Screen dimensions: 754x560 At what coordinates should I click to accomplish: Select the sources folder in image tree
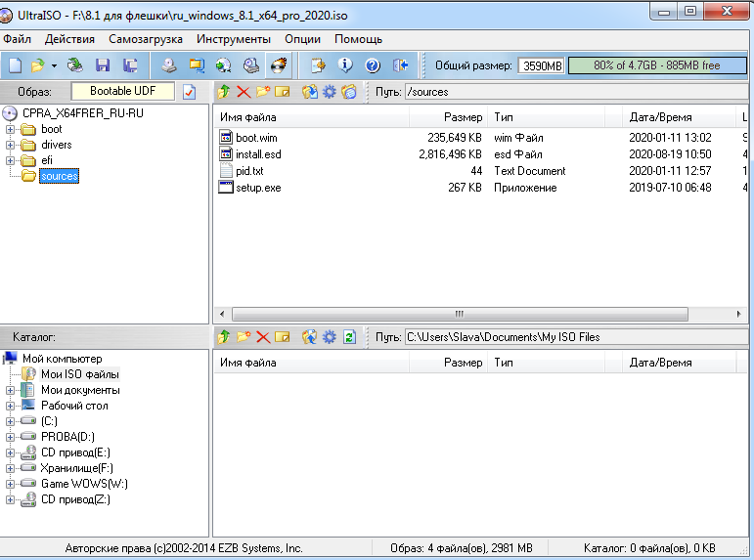tap(59, 176)
